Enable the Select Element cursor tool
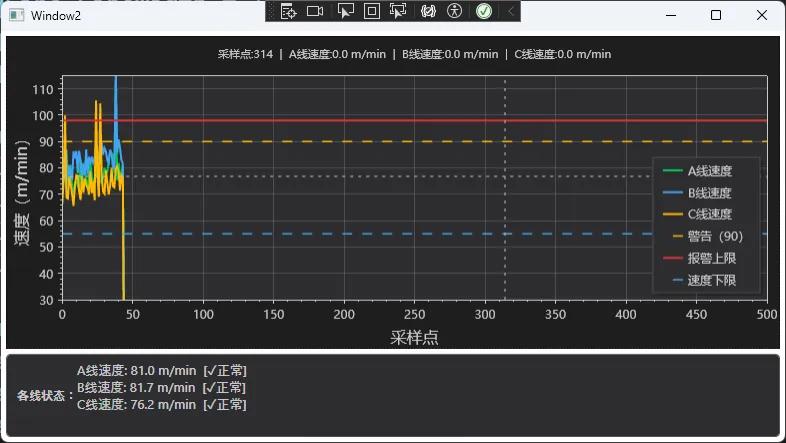This screenshot has width=786, height=443. click(x=345, y=11)
